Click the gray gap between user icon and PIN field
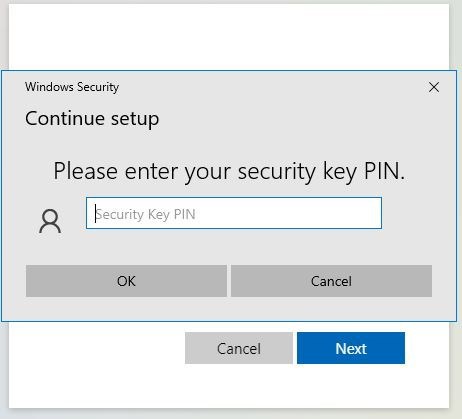Image resolution: width=462 pixels, height=419 pixels. click(74, 220)
